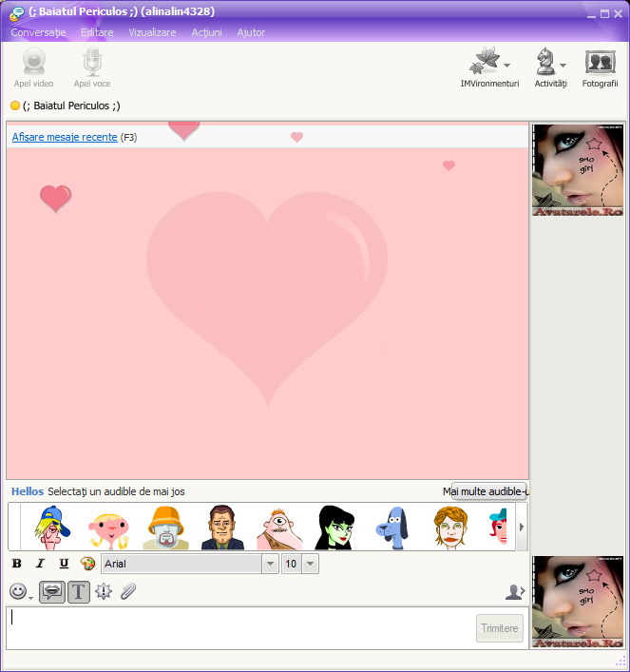Close the chat window

coord(618,14)
